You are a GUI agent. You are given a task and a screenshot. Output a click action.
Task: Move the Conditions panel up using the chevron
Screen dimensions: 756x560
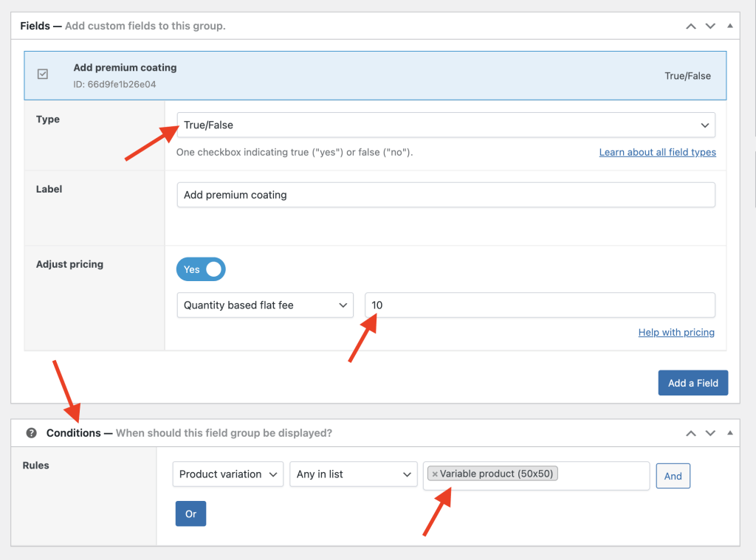tap(690, 433)
